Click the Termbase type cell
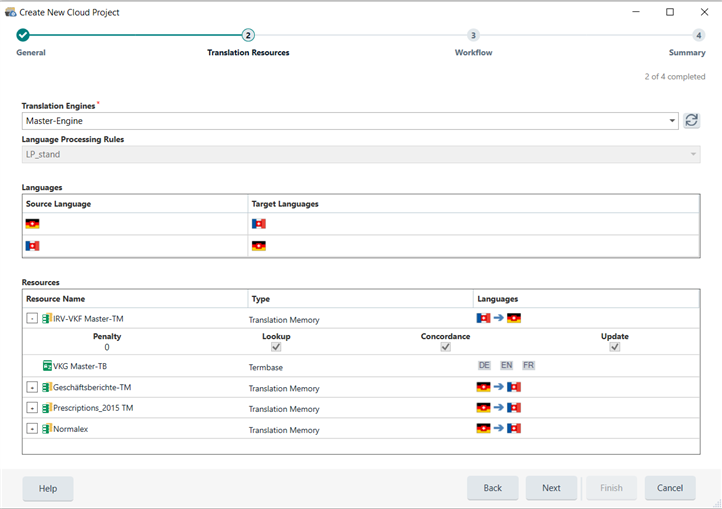 point(266,368)
